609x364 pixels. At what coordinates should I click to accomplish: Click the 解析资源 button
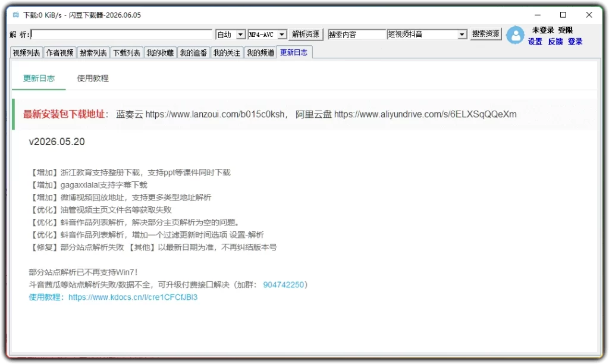pyautogui.click(x=306, y=34)
